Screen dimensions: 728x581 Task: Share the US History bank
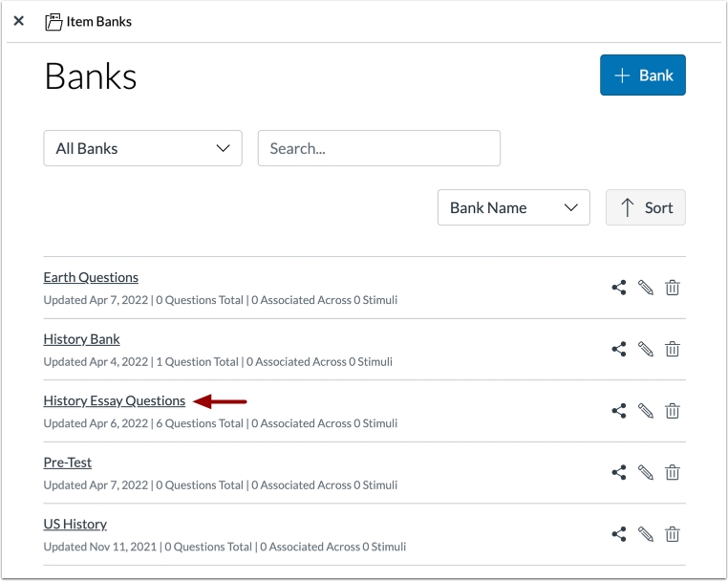click(x=619, y=534)
